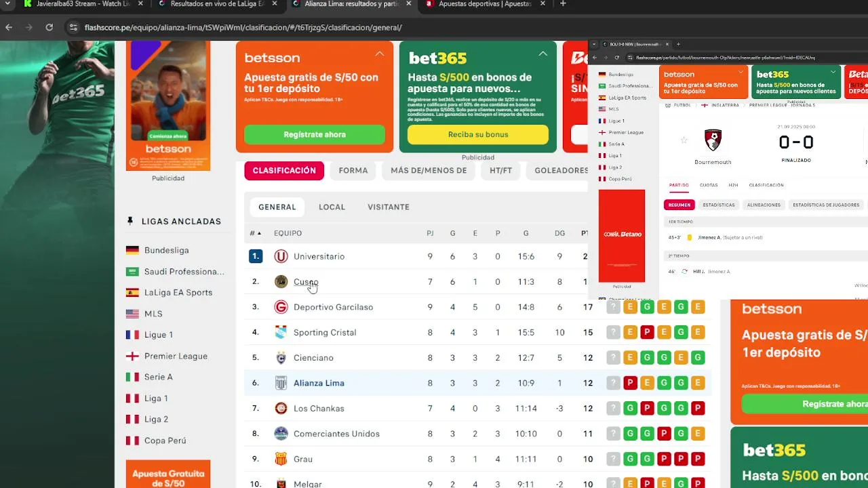868x488 pixels.
Task: Open CUOTAS tab in match window
Action: click(x=709, y=185)
